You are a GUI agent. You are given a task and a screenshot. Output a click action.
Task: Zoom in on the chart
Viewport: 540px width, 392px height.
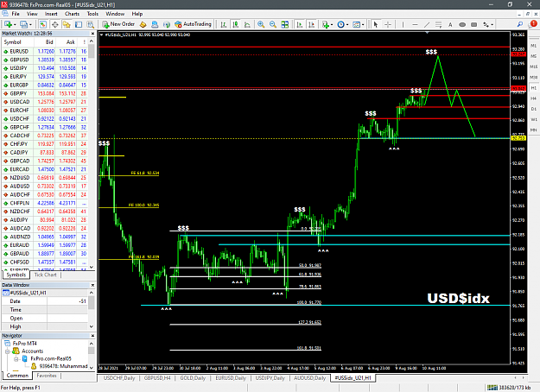coord(261,24)
